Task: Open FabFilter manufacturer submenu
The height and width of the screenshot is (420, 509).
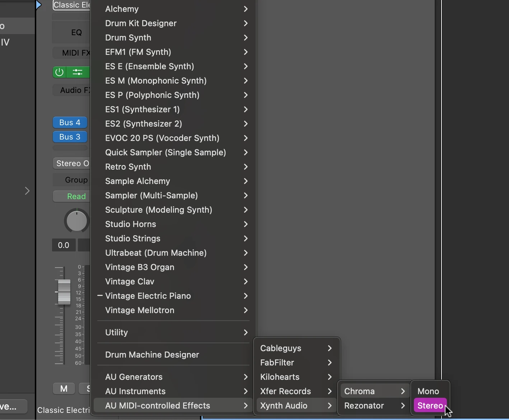Action: pos(296,363)
